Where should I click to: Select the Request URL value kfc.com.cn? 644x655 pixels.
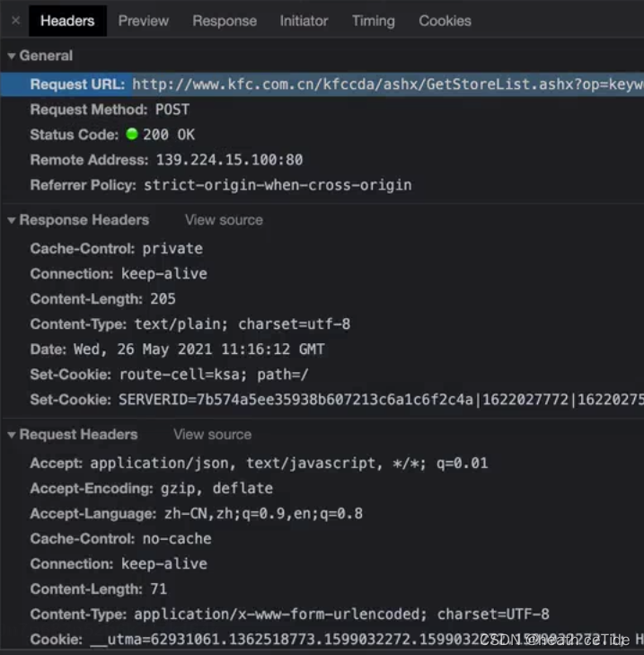[388, 84]
